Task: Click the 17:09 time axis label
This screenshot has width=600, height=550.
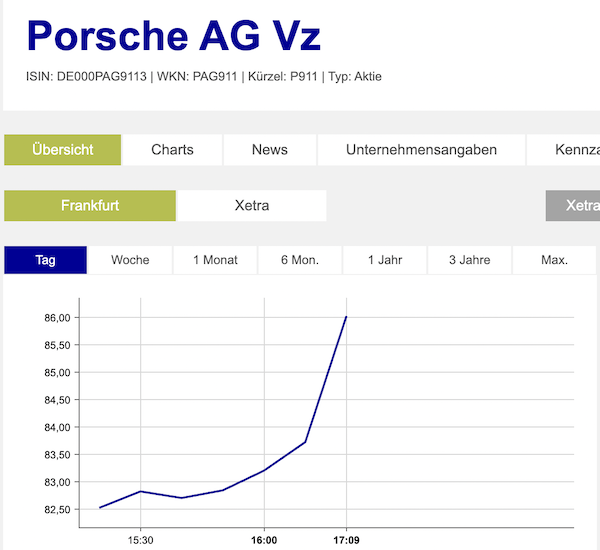Action: pyautogui.click(x=346, y=540)
